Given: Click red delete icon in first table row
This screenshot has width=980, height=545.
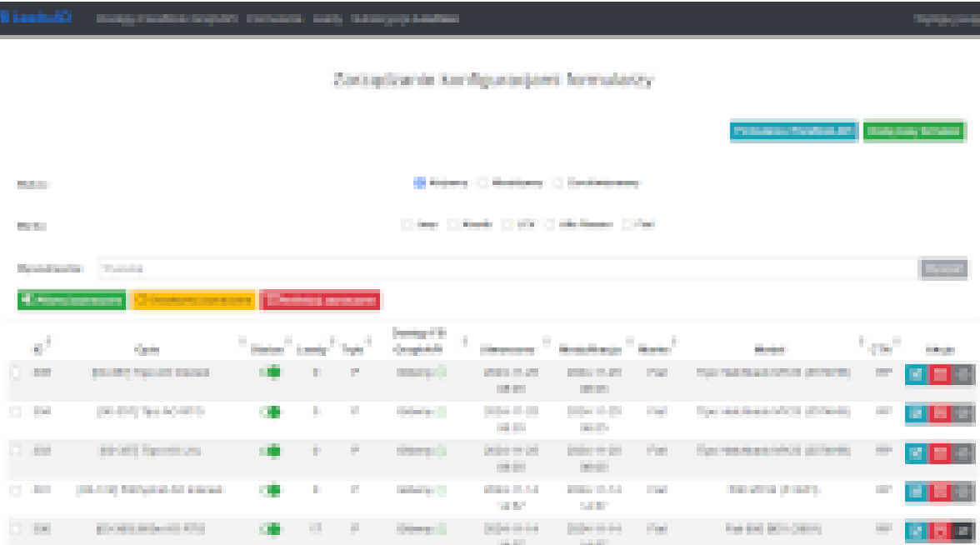Looking at the screenshot, I should 939,373.
